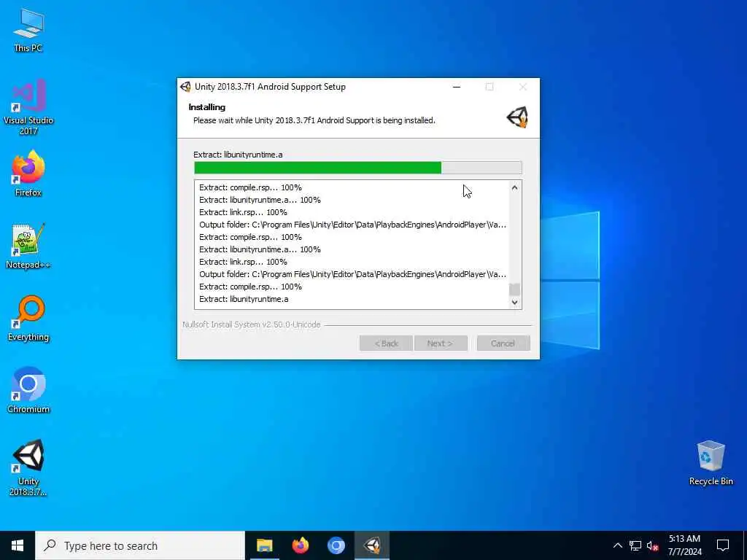
Task: Select the Firefox desktop shortcut
Action: (x=28, y=174)
